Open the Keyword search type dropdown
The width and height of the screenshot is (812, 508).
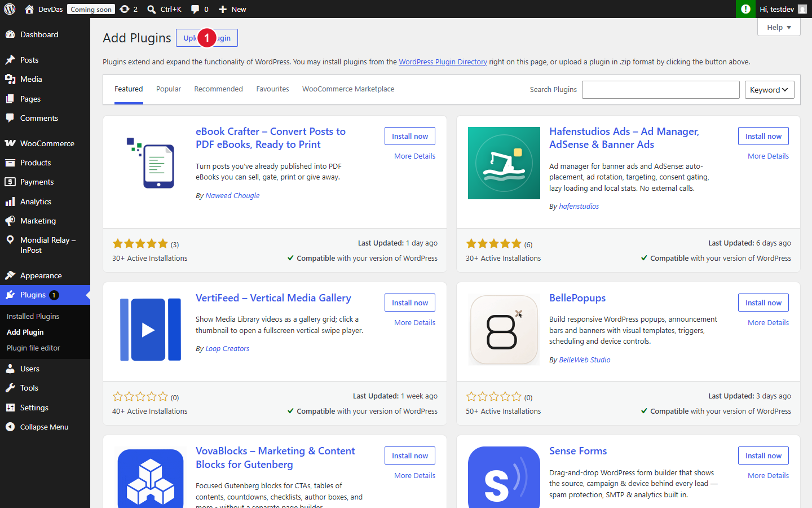click(769, 90)
